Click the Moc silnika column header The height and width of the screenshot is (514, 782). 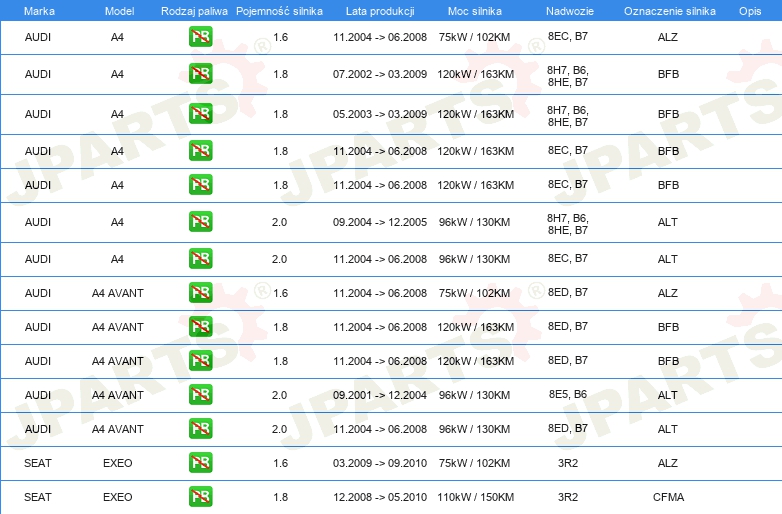pyautogui.click(x=475, y=11)
